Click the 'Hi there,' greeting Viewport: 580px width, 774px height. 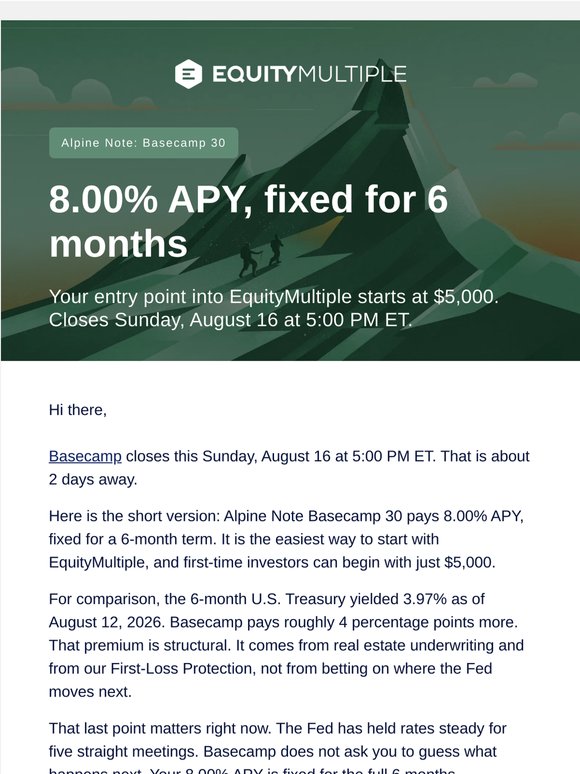pyautogui.click(x=77, y=410)
